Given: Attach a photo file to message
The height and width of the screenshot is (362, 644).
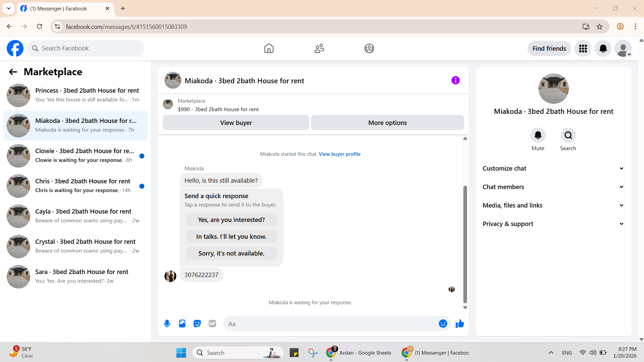Looking at the screenshot, I should (x=182, y=324).
